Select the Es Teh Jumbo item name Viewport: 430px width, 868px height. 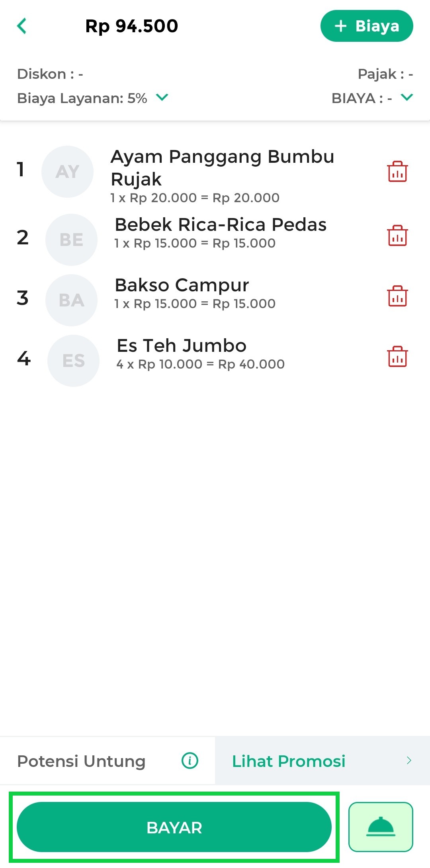point(182,345)
